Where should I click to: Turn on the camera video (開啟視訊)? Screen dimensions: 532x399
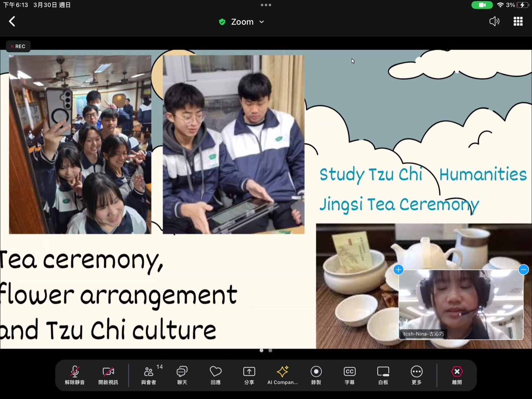pyautogui.click(x=108, y=375)
